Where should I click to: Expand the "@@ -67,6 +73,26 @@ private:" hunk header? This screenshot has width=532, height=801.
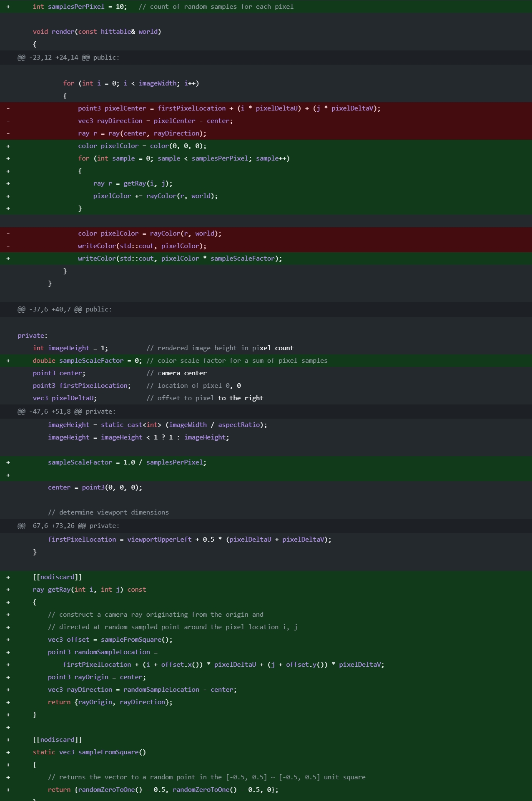266,526
